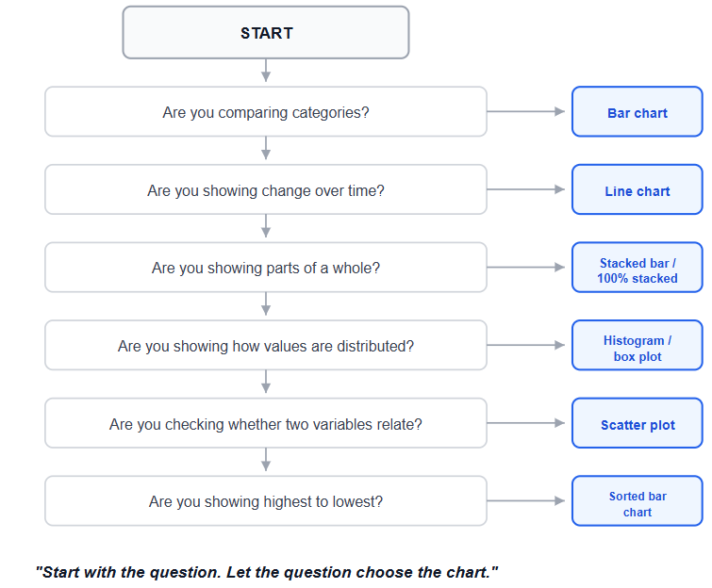Click the quote text about choosing the chart
This screenshot has width=712, height=588.
point(267,572)
